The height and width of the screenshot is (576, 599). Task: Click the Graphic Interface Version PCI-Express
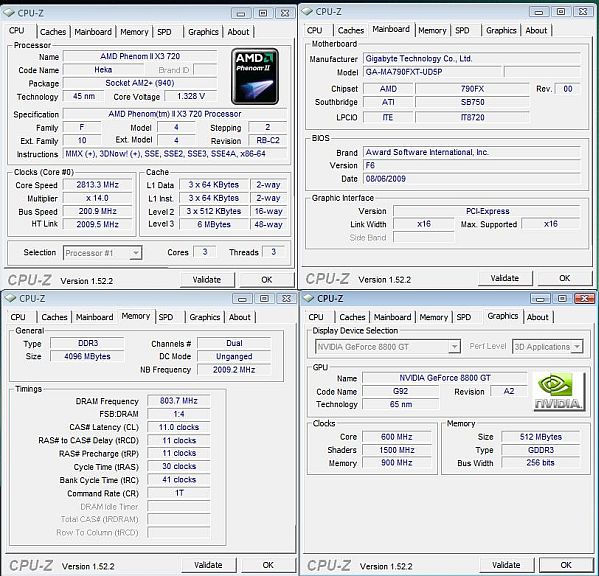coord(487,211)
